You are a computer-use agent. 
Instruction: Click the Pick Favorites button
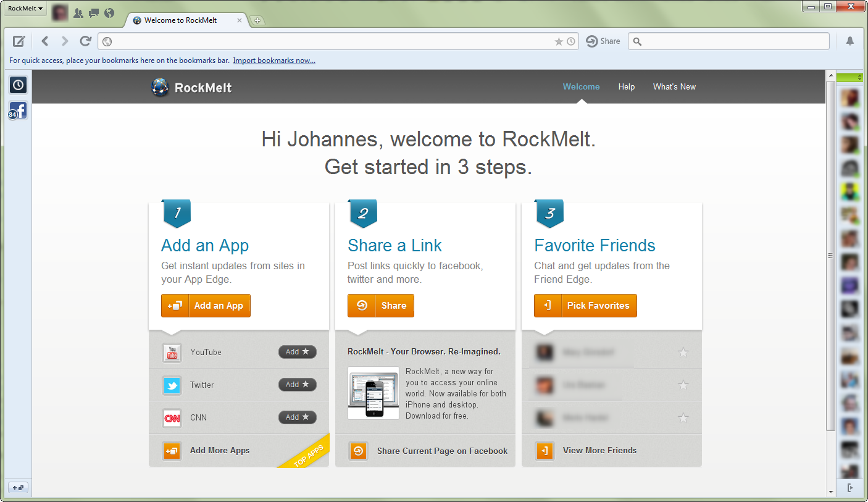[x=585, y=306]
